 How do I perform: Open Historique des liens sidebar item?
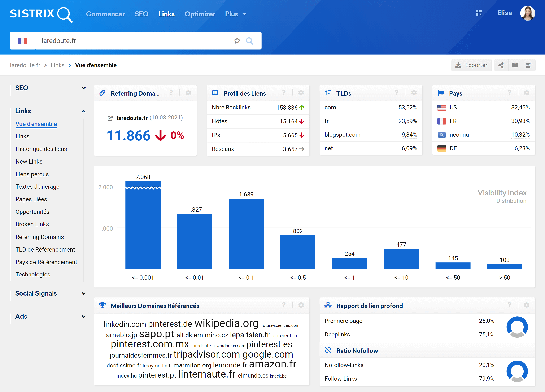[x=41, y=149]
